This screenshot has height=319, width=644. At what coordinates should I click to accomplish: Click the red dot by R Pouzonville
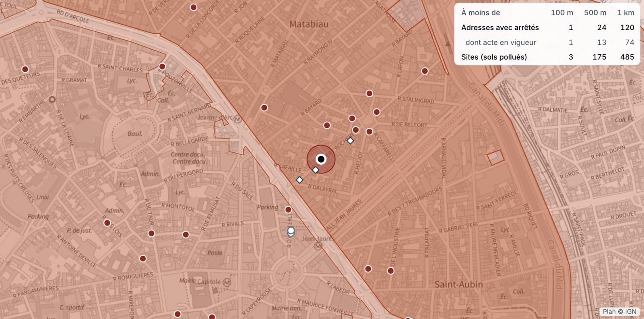point(162,66)
